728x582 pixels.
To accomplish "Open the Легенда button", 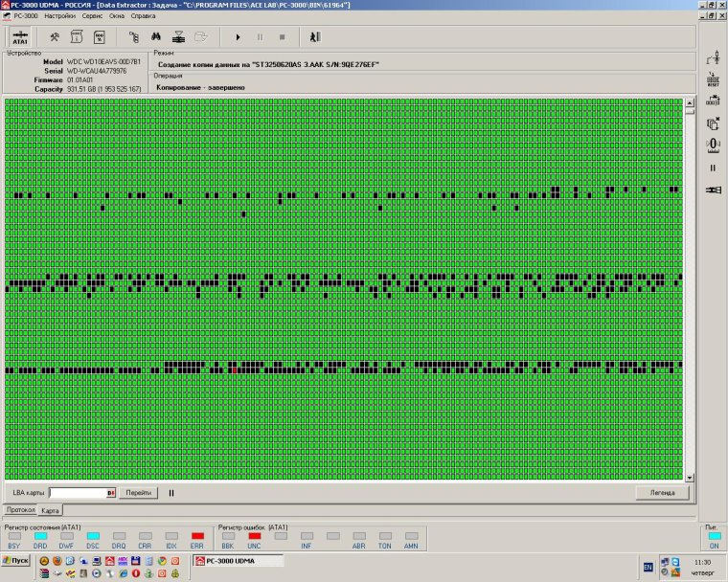I will tap(662, 492).
